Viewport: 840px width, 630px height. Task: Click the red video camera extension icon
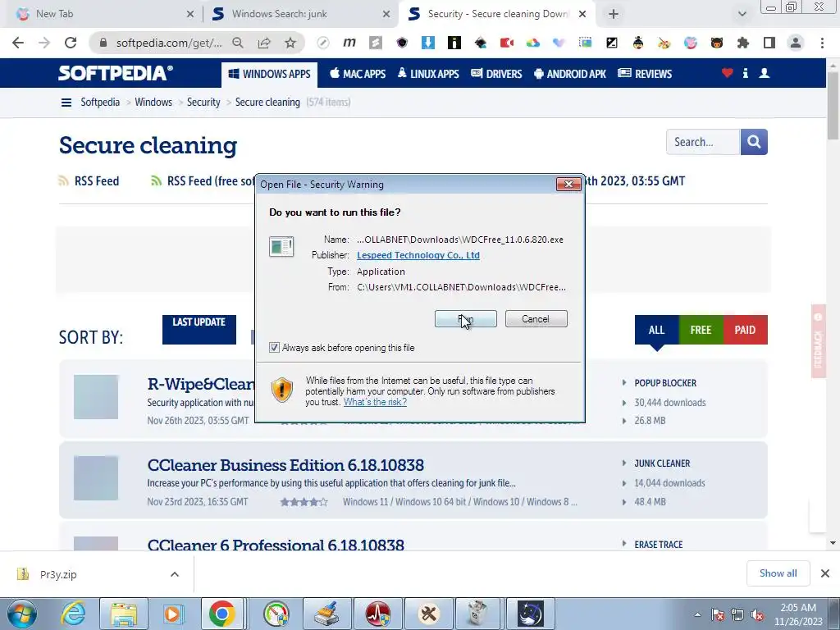(x=507, y=43)
